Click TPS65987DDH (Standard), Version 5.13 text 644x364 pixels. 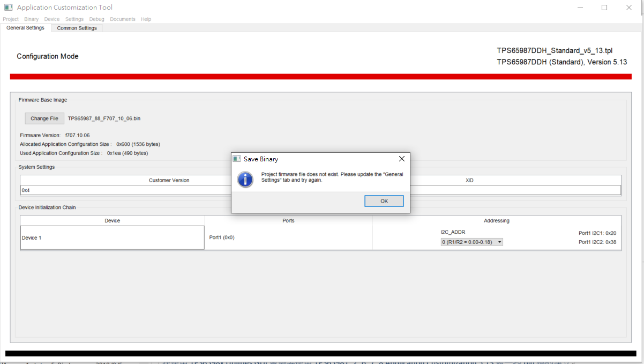coord(561,62)
